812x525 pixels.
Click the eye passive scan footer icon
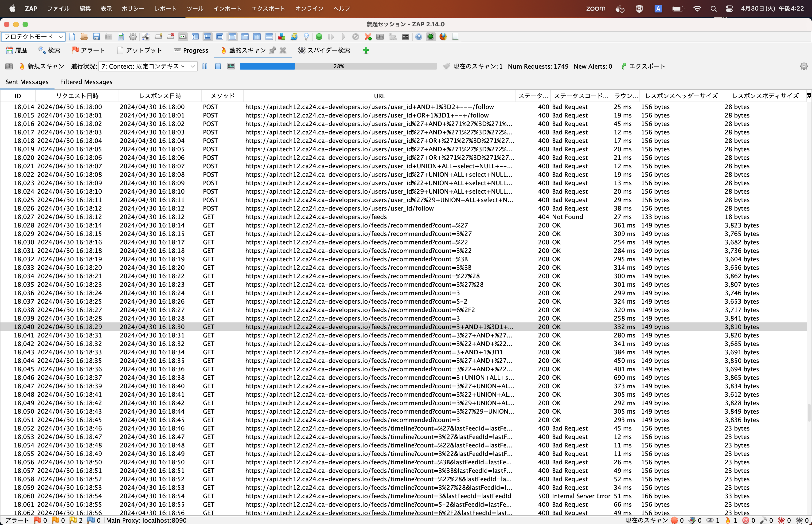click(x=710, y=520)
